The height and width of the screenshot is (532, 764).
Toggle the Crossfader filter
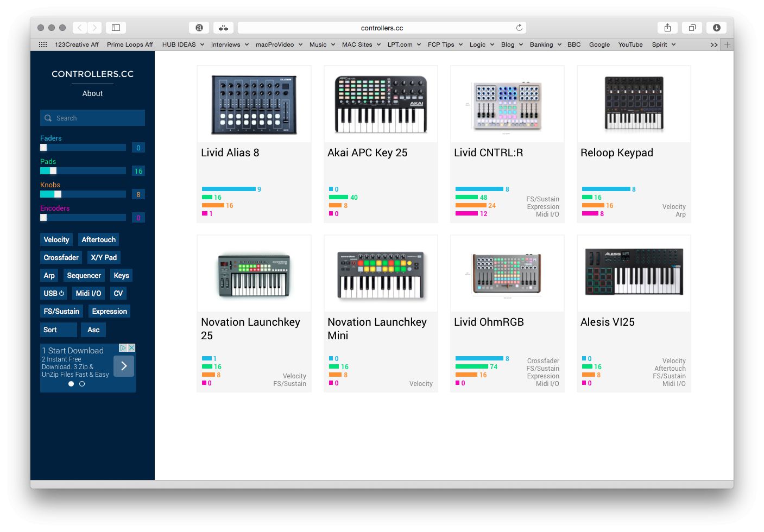click(61, 257)
